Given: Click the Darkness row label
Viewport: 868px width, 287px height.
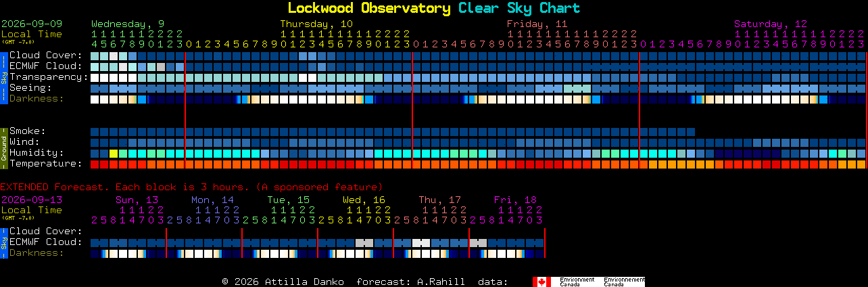Looking at the screenshot, I should coord(37,99).
